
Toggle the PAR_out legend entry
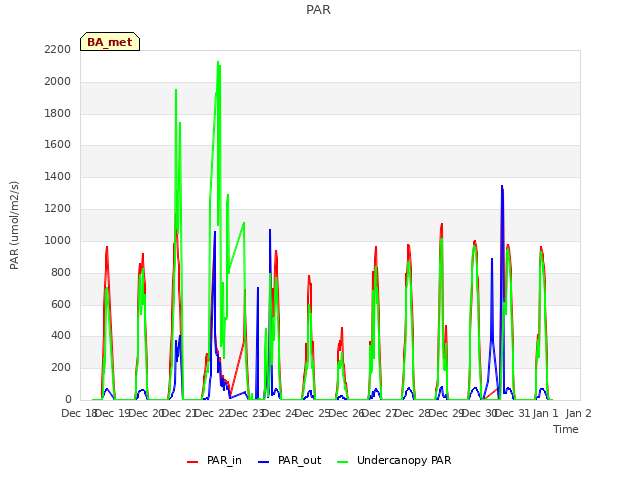coord(289,460)
